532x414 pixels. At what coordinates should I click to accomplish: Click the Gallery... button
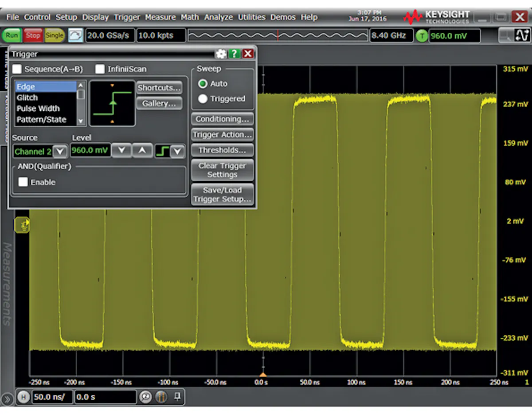(159, 104)
